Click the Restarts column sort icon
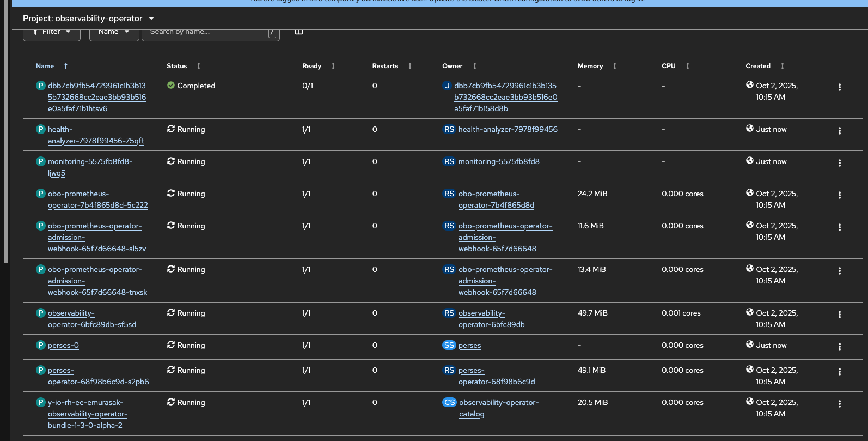This screenshot has width=868, height=441. click(410, 66)
